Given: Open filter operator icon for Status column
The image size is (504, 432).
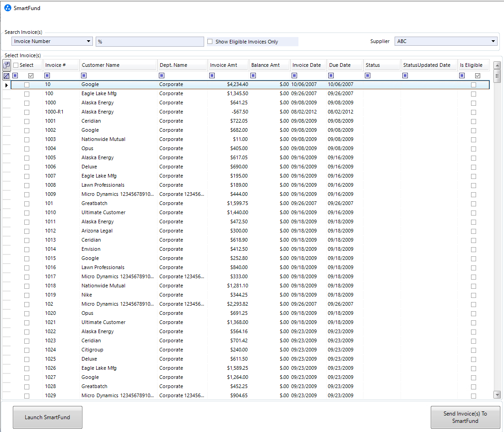Looking at the screenshot, I should [x=368, y=76].
